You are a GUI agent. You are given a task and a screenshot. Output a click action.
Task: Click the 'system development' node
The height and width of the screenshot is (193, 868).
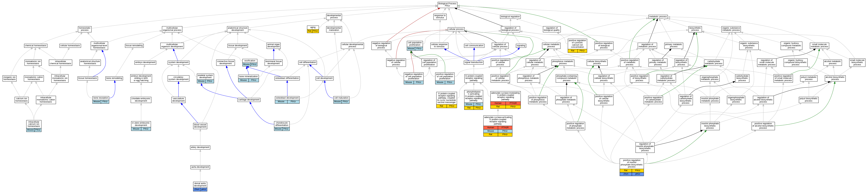(178, 62)
